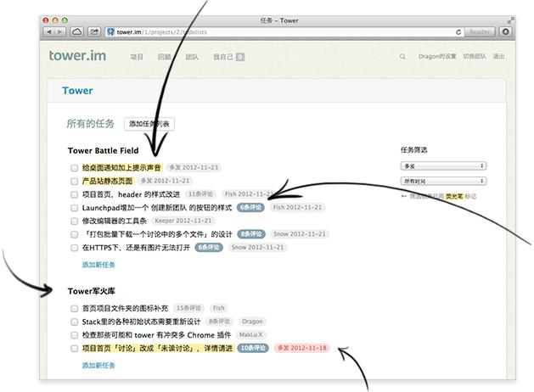Check the task 在HTTPS下，还是有图片无法打开

coord(74,248)
